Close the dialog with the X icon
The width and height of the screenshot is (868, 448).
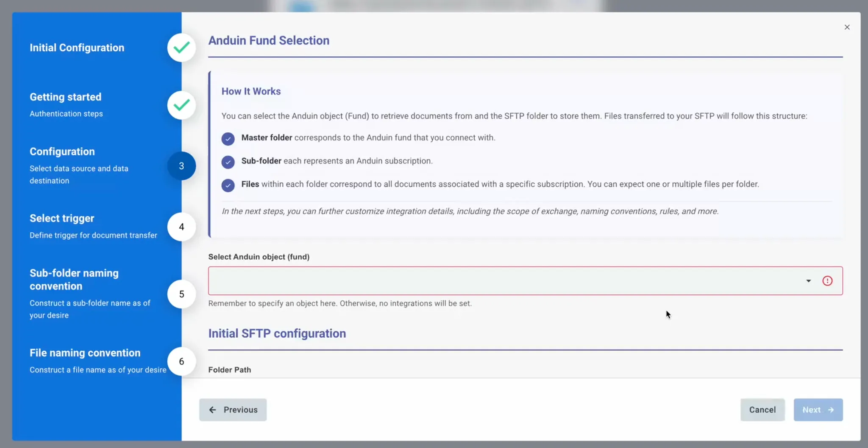tap(847, 27)
